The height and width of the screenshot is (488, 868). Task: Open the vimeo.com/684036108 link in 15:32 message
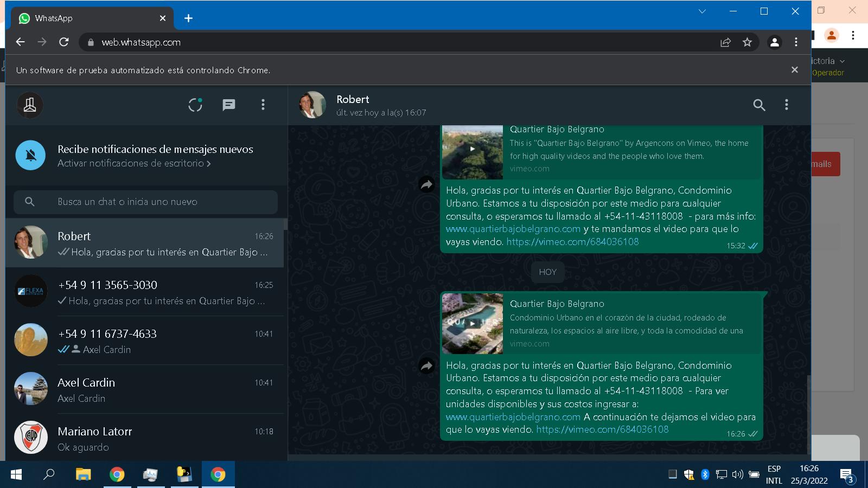tap(572, 242)
